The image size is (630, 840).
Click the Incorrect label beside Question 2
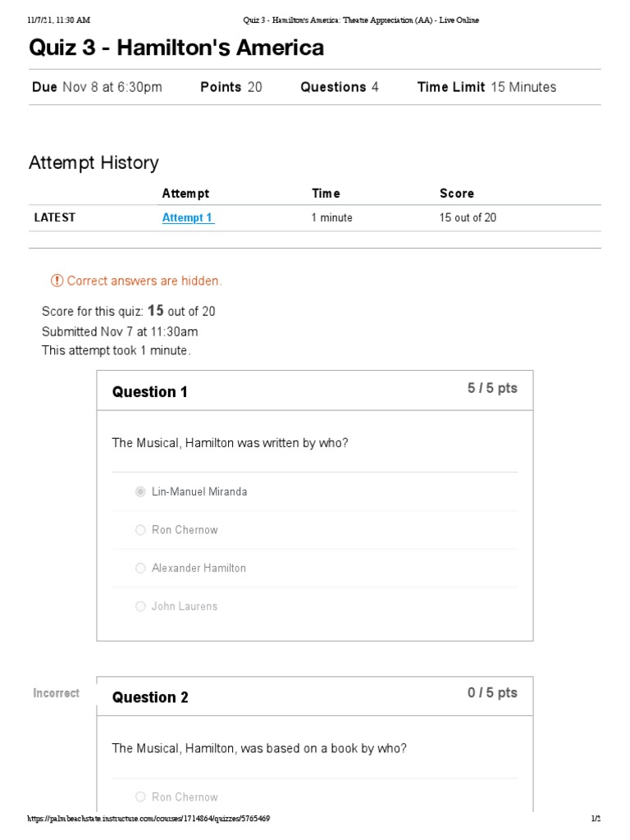[56, 693]
